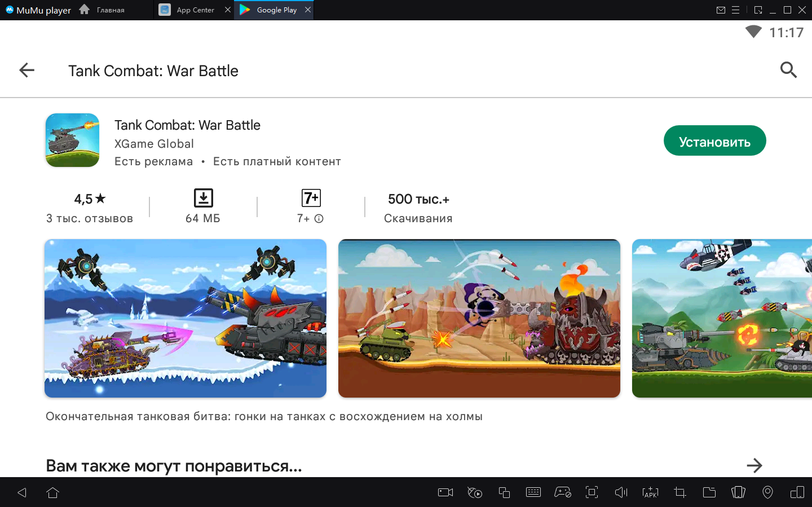Screen dimensions: 812x507
Task: Open the 7+ age rating info icon
Action: tap(319, 219)
